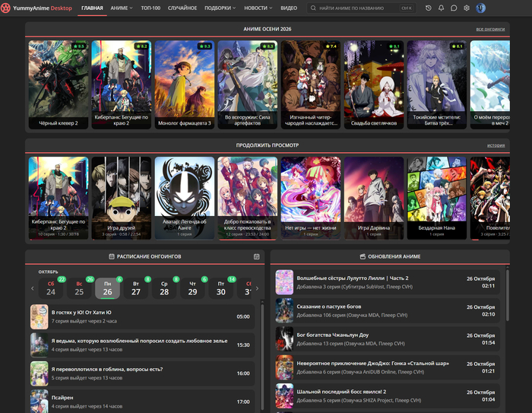Open the 'история' link

click(496, 145)
